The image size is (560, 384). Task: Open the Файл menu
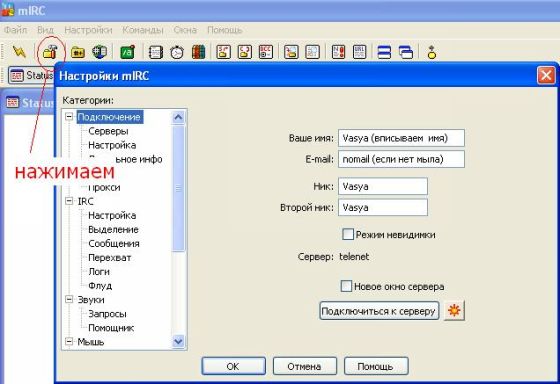pyautogui.click(x=15, y=30)
